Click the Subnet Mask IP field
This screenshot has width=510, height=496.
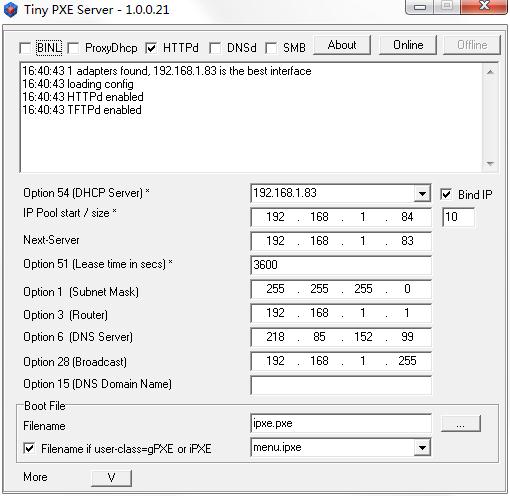pos(341,289)
